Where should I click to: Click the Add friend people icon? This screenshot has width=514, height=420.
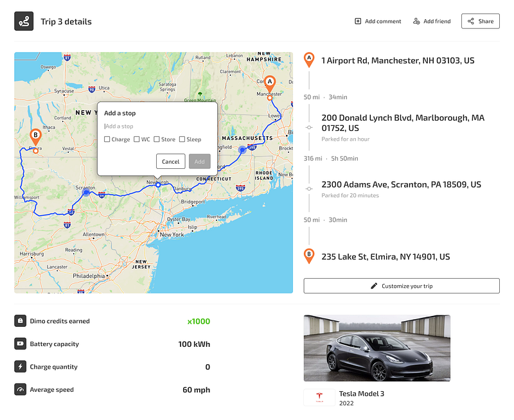tap(416, 21)
